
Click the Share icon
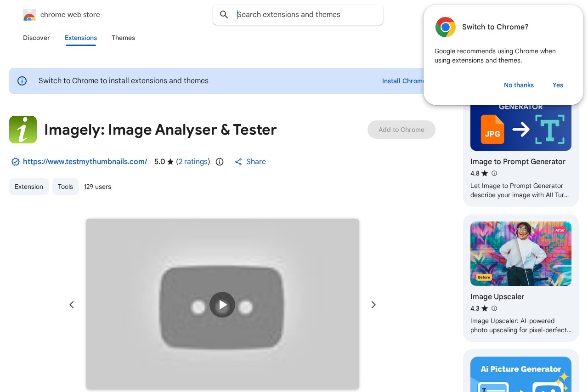coord(238,162)
